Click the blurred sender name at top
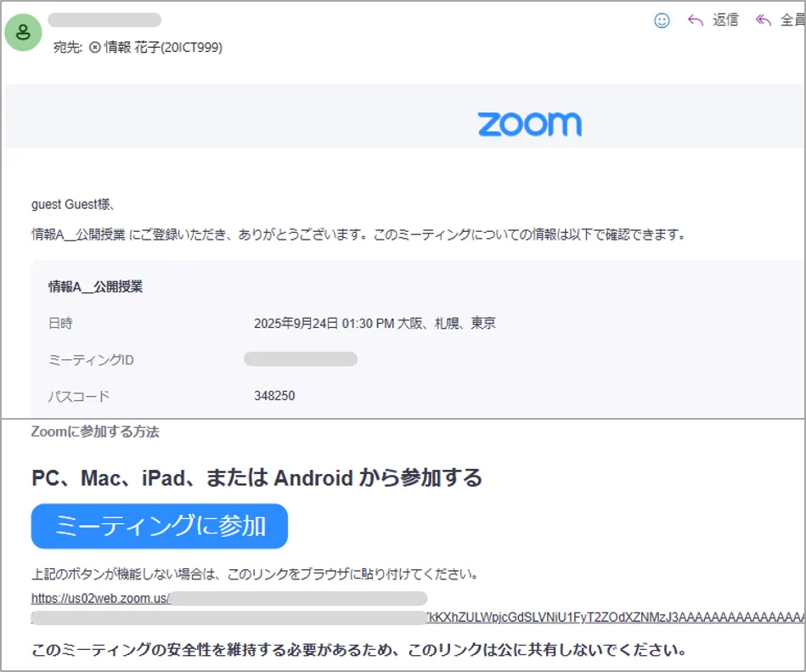Screen dimensions: 806x672 104,20
